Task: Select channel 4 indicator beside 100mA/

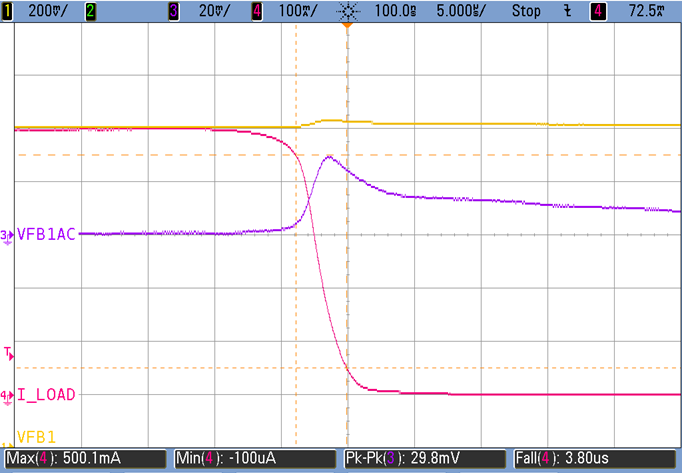Action: [257, 11]
